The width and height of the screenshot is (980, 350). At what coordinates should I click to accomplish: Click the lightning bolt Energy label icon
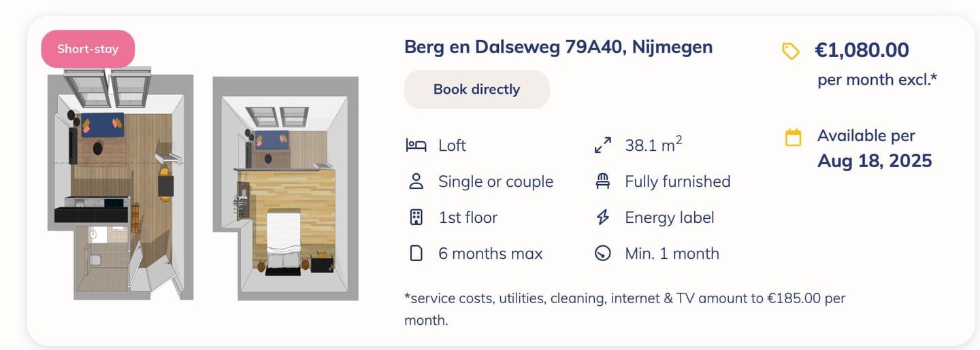[603, 217]
